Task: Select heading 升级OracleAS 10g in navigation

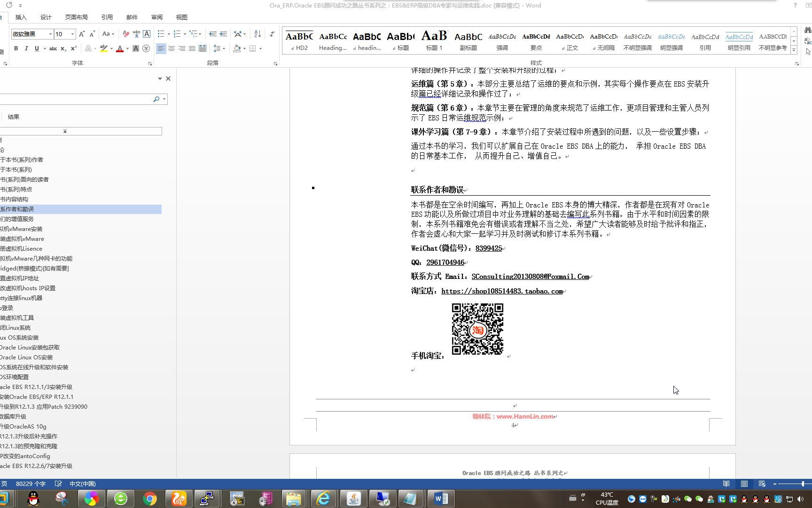Action: [x=23, y=427]
